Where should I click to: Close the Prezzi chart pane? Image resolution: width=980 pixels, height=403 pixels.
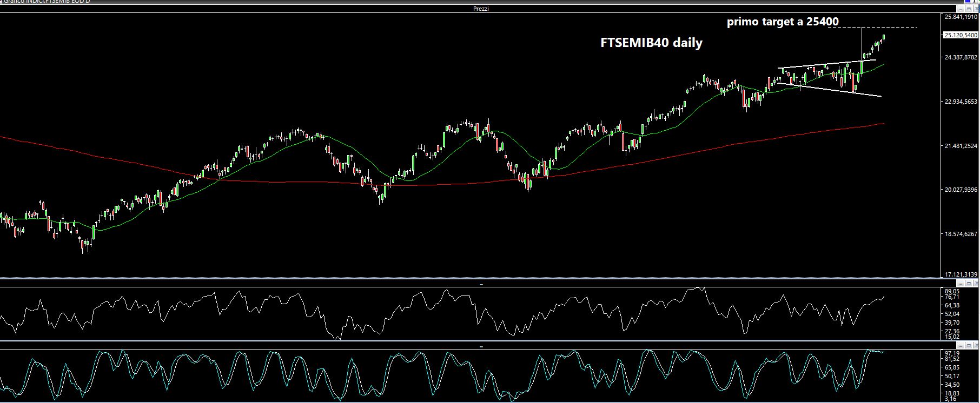[x=976, y=9]
